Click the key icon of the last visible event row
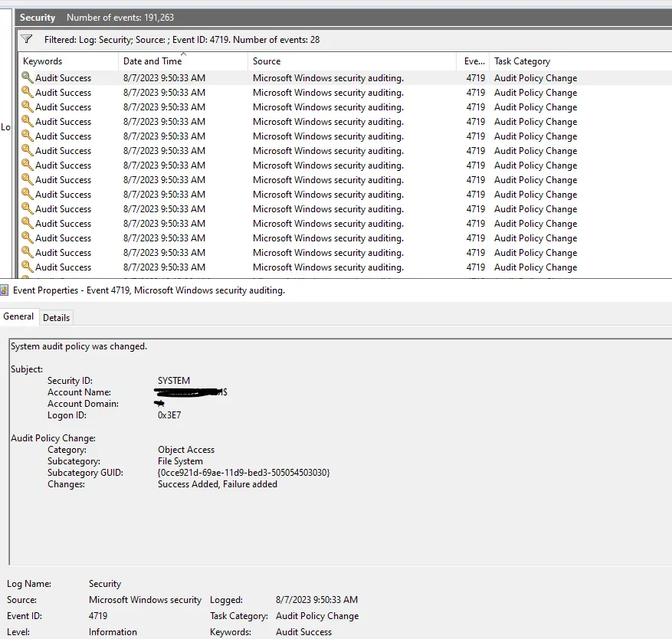The image size is (672, 639). [28, 267]
